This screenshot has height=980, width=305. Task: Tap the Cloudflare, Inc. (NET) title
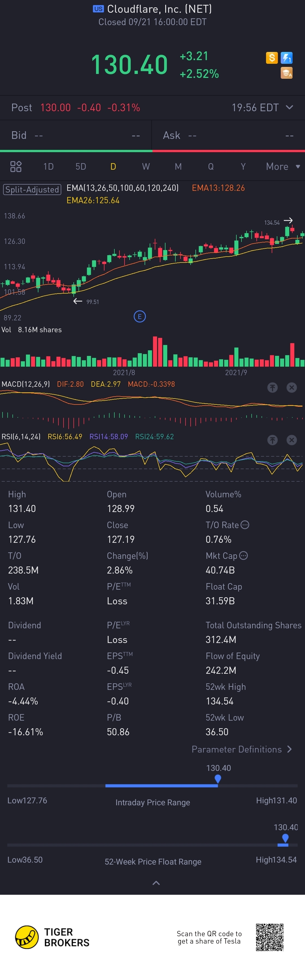pos(160,9)
